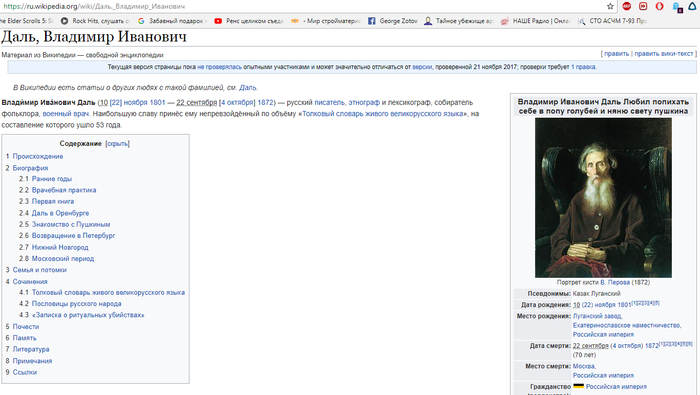The width and height of the screenshot is (700, 395).
Task: Bookmark this page with the star icon
Action: [x=610, y=6]
